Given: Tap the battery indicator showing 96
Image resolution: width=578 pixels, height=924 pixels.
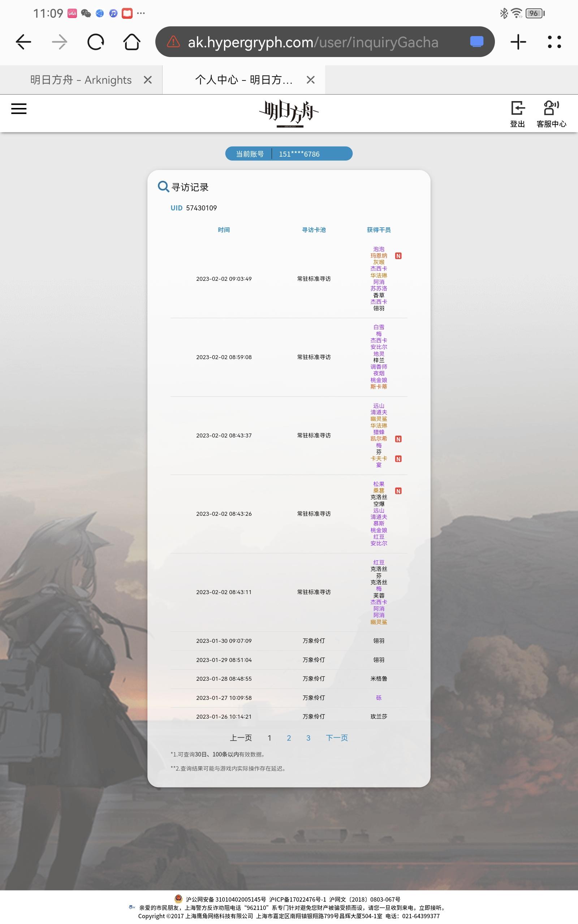Looking at the screenshot, I should [535, 13].
